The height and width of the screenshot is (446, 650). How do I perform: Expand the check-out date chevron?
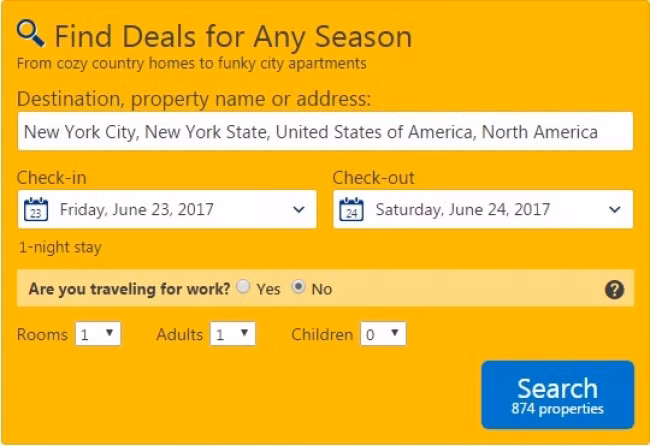614,210
